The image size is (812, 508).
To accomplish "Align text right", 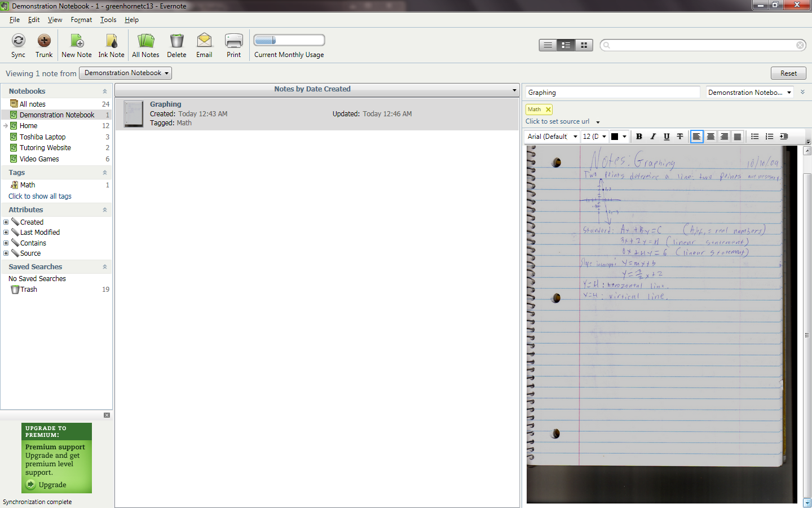I will click(x=724, y=137).
